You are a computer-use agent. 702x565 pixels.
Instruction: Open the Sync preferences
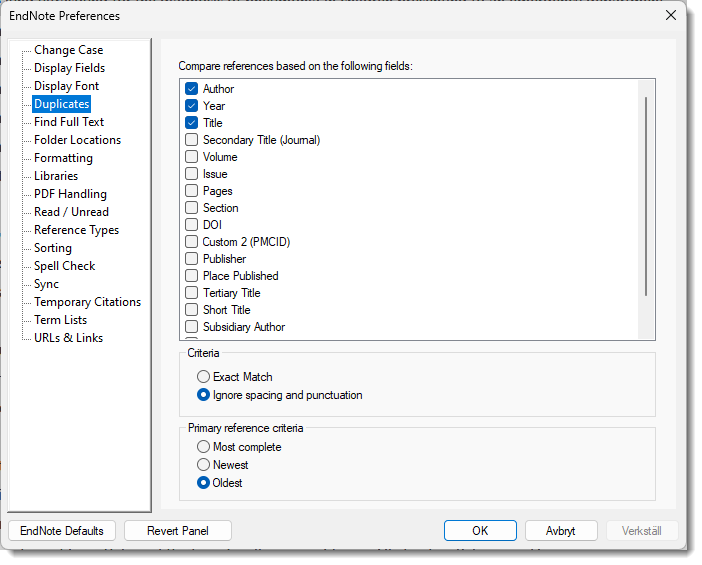tap(46, 284)
